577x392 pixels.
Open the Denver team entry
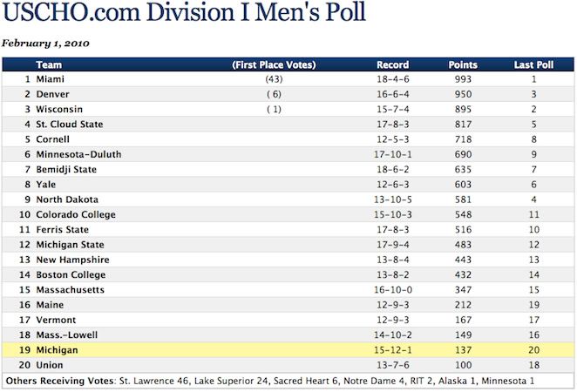coord(52,94)
